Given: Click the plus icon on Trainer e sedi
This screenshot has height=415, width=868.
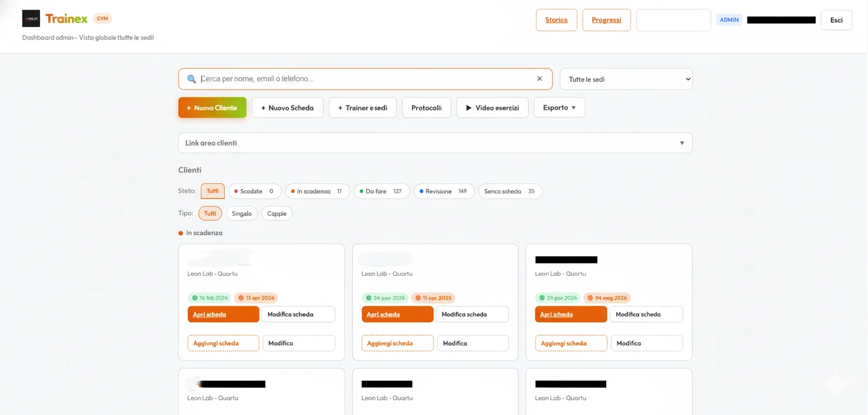Looking at the screenshot, I should coord(340,107).
